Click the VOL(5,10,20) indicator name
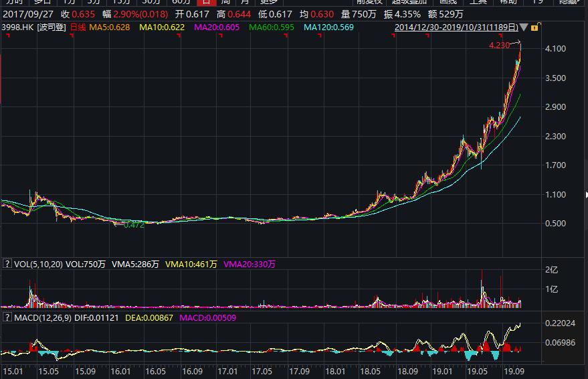 (x=38, y=264)
